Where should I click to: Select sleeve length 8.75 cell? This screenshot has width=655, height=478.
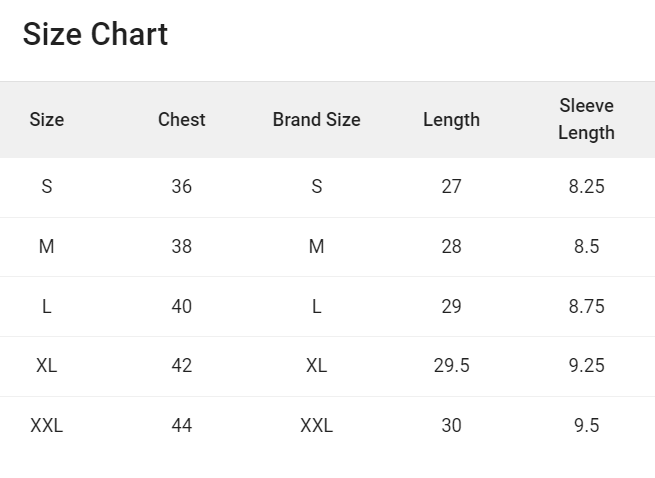[x=586, y=307]
